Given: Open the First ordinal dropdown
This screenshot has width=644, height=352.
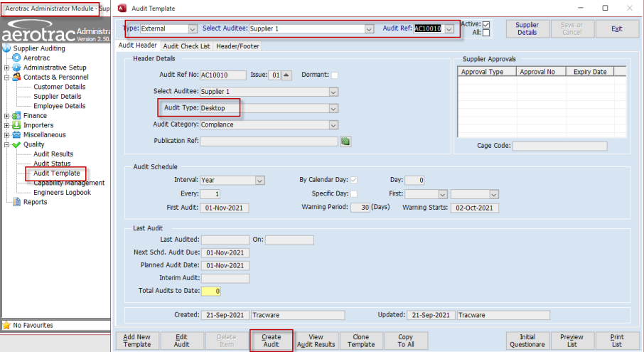Looking at the screenshot, I should (x=442, y=194).
